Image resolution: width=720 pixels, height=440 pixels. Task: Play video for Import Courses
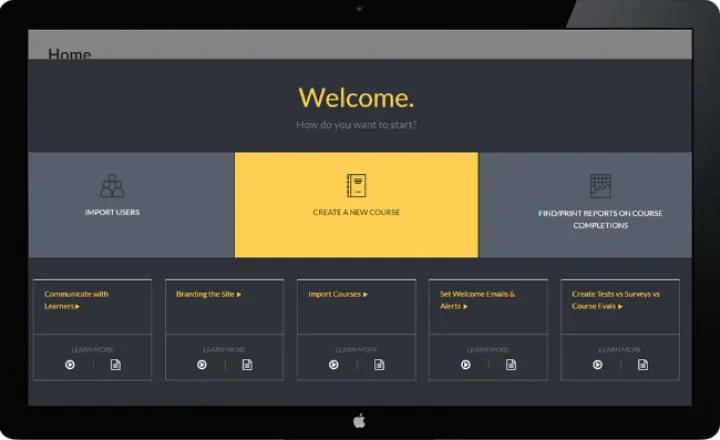334,365
